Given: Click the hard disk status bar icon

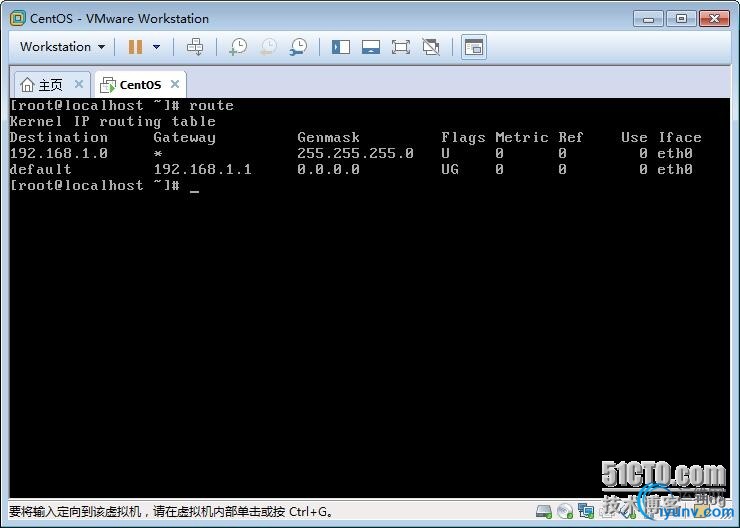Looking at the screenshot, I should click(544, 511).
